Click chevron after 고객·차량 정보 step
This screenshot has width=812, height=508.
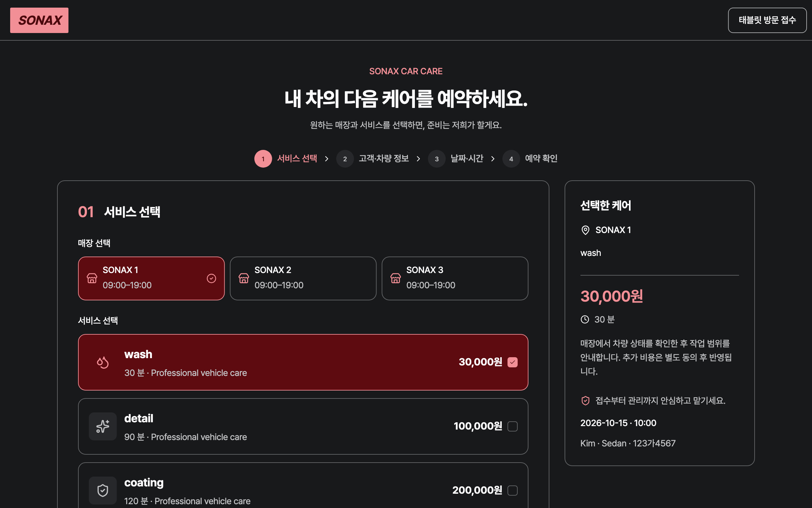(x=418, y=158)
